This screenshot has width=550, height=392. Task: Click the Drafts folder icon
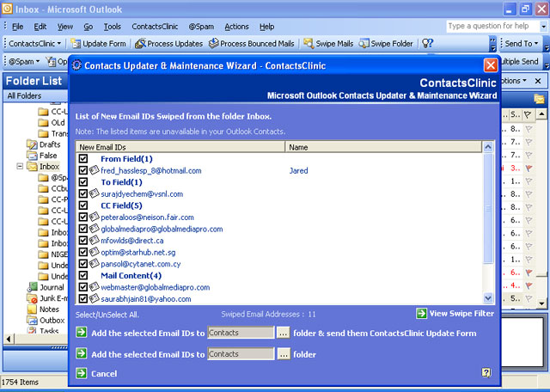click(x=33, y=144)
